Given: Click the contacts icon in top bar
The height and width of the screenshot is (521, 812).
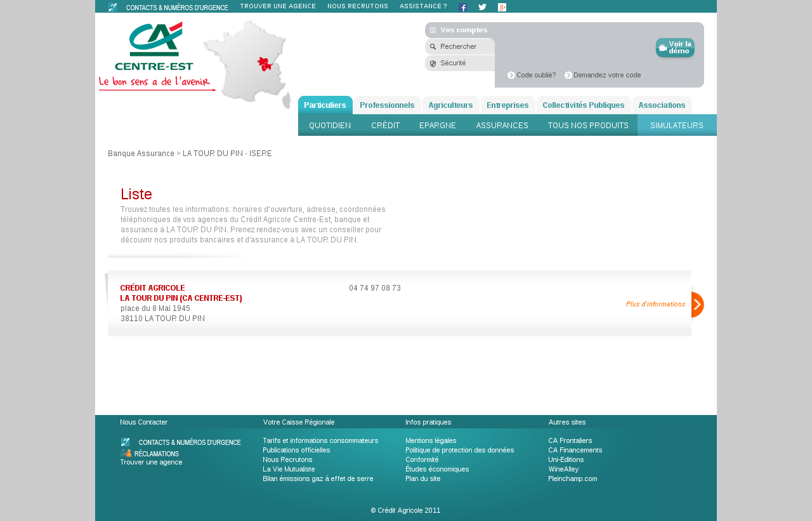Looking at the screenshot, I should click(112, 8).
